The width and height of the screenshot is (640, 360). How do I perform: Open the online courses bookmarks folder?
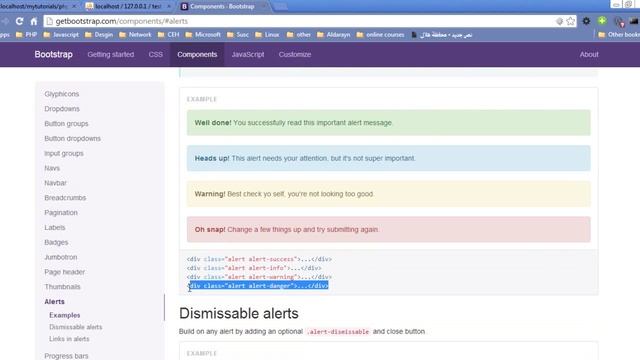381,35
